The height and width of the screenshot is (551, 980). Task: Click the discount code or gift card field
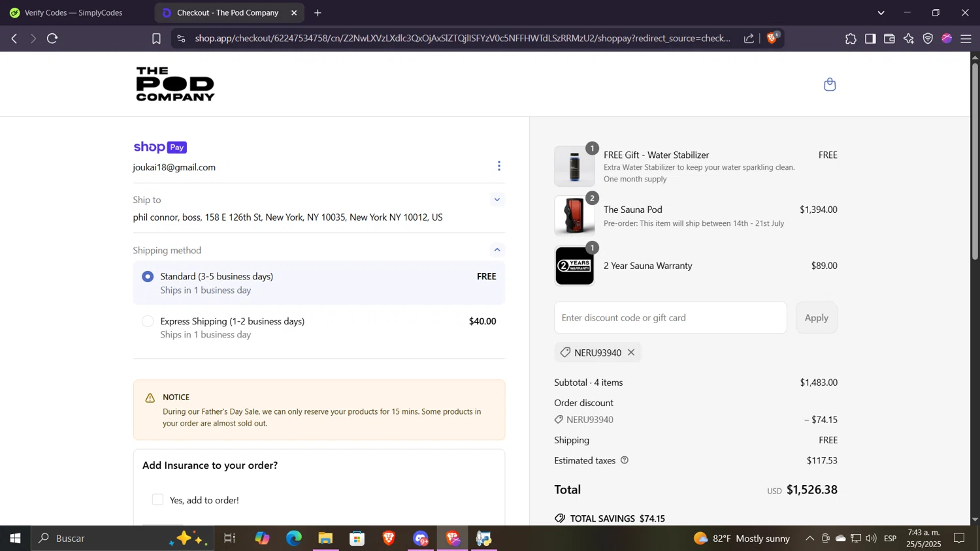pyautogui.click(x=670, y=317)
